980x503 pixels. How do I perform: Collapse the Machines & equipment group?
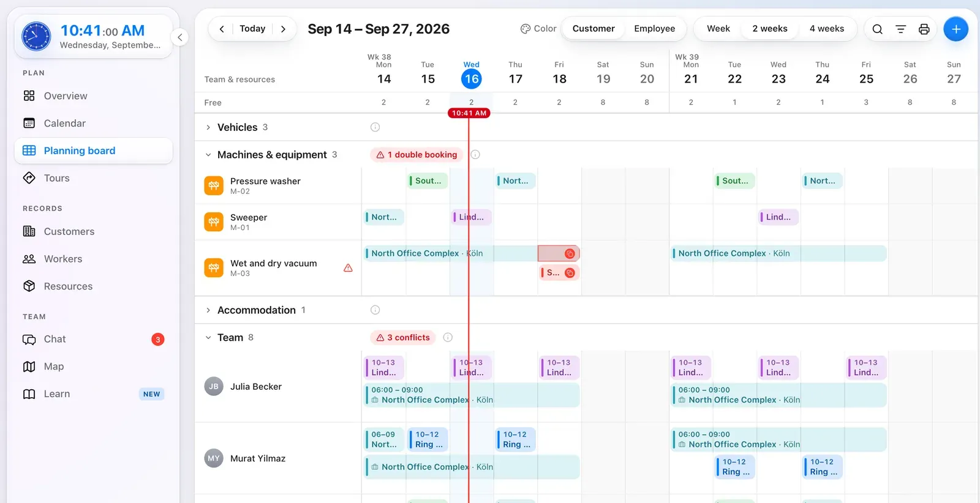coord(208,155)
